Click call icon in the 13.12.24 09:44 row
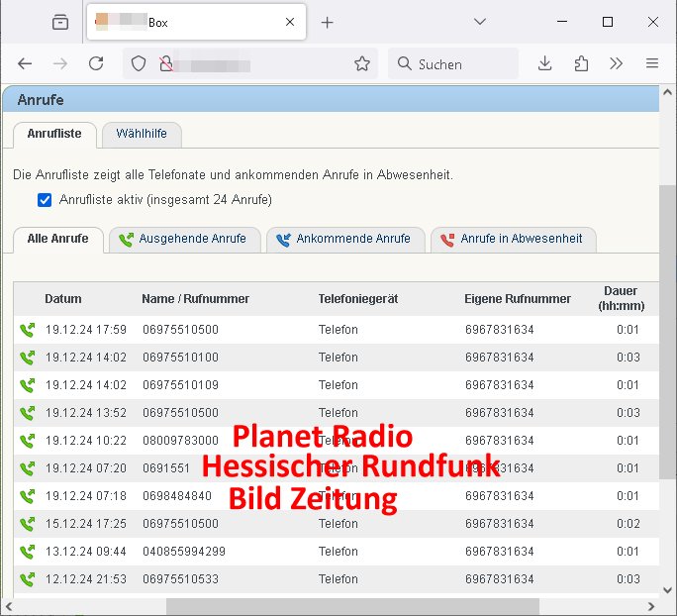Screen dimensions: 677x616 pos(27,552)
